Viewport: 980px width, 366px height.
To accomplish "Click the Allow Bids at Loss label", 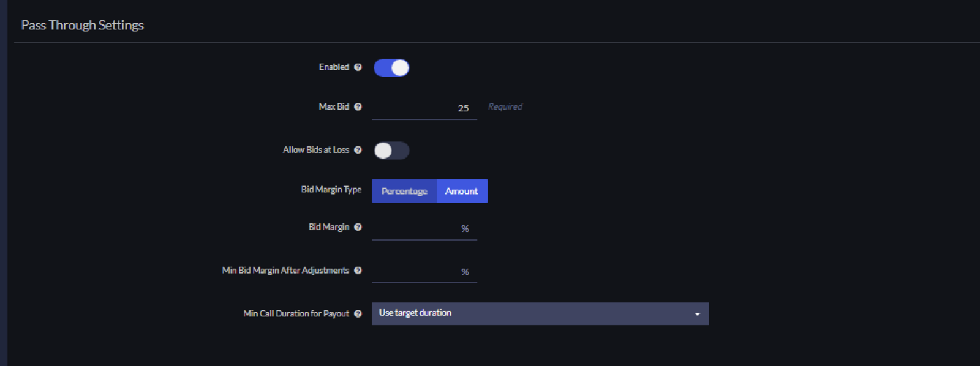I will pos(316,150).
